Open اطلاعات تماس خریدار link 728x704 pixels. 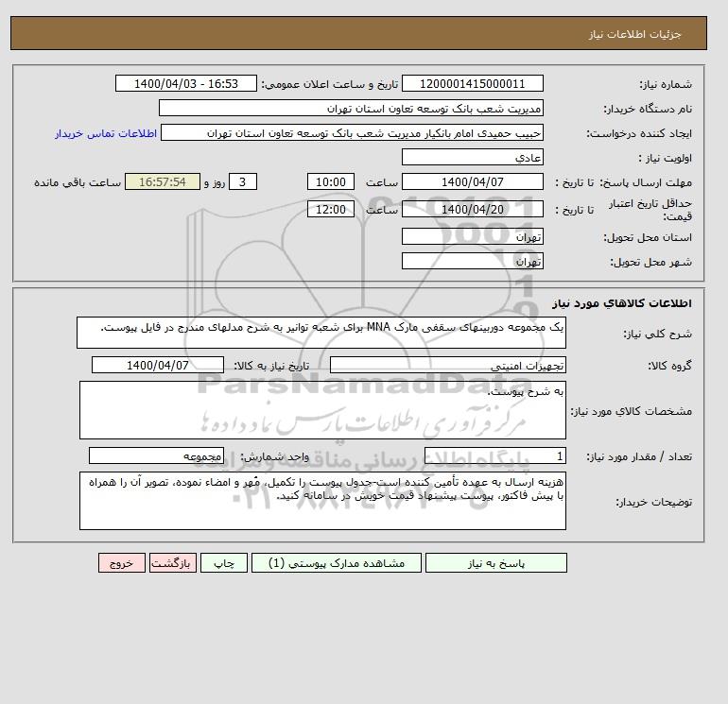tap(106, 133)
